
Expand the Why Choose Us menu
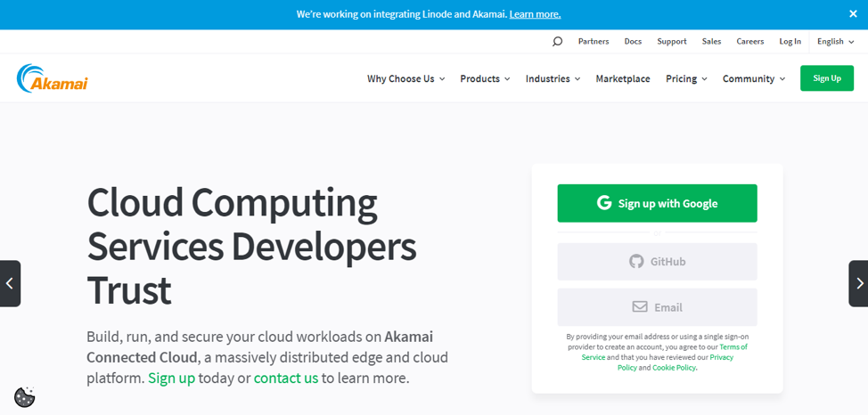[405, 78]
